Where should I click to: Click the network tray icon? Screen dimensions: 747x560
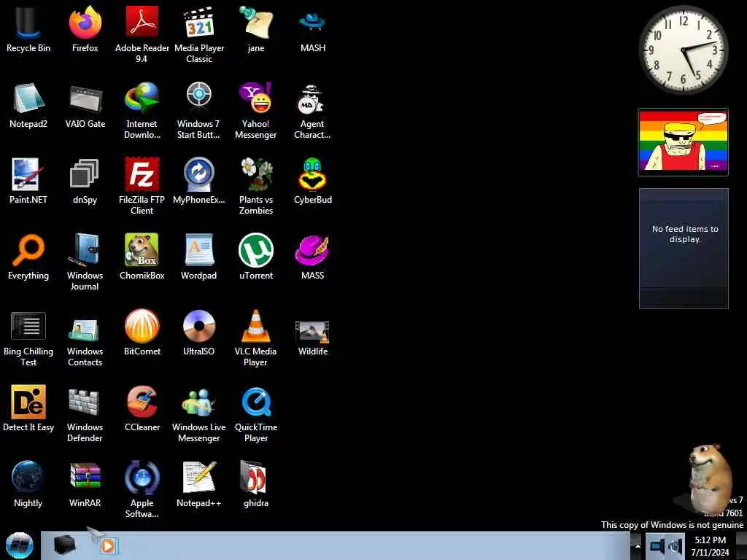657,545
